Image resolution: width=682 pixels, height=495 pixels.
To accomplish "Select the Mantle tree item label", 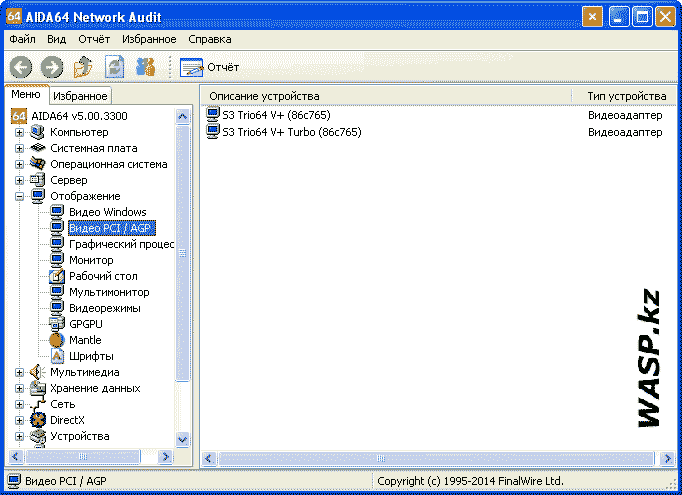I will 85,340.
